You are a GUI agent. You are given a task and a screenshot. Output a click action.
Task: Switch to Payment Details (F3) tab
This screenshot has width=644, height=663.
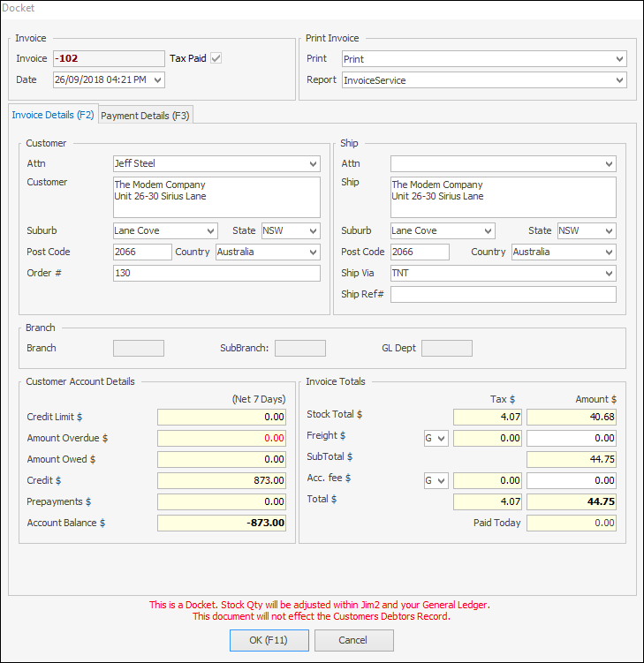(x=145, y=116)
